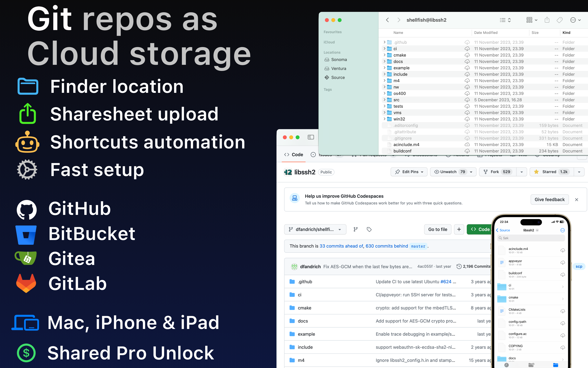Expand the src folder in Finder
The image size is (588, 368).
click(x=384, y=100)
